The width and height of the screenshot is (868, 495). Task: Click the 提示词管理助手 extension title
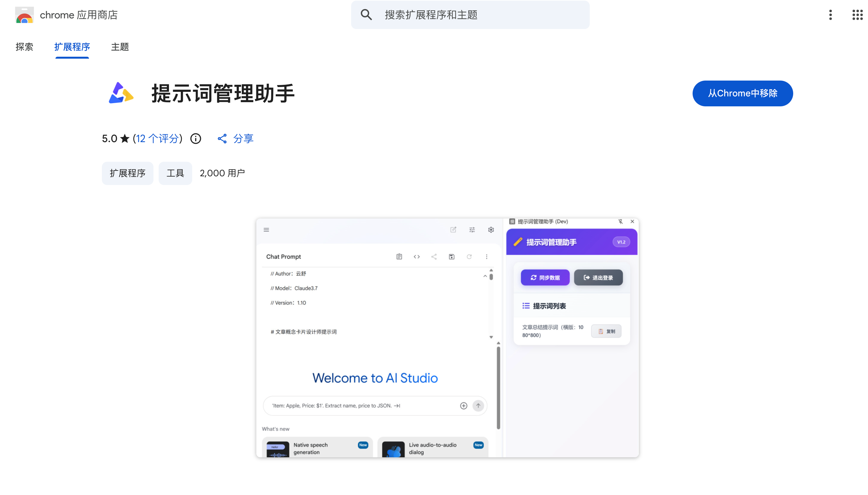[223, 93]
